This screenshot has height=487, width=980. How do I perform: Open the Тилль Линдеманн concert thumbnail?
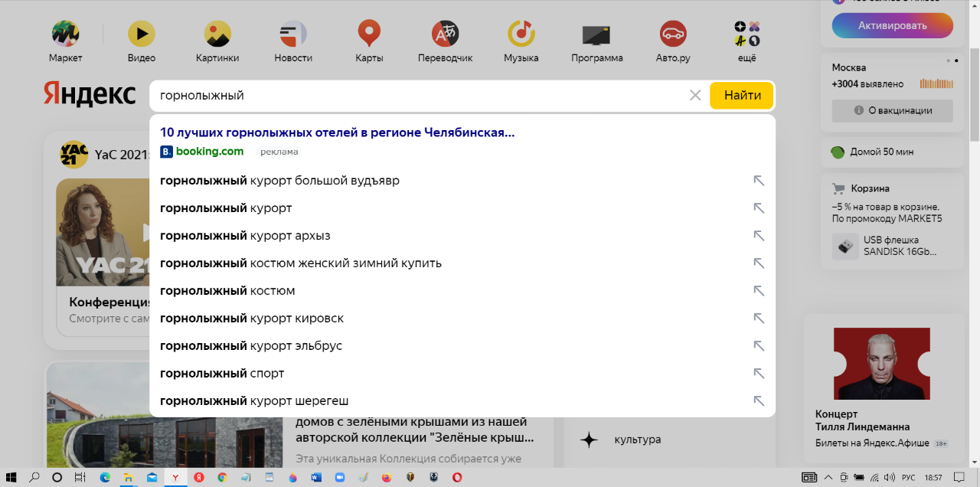pos(881,364)
